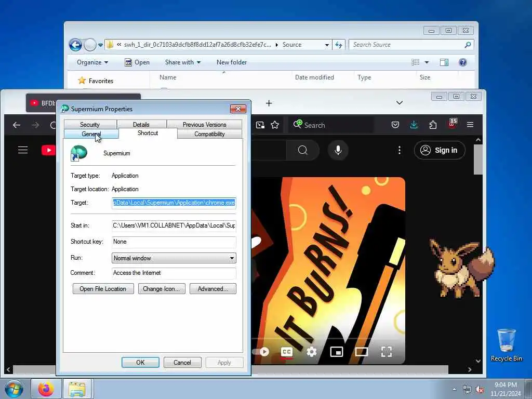
Task: Open video settings gear icon
Action: 312,352
